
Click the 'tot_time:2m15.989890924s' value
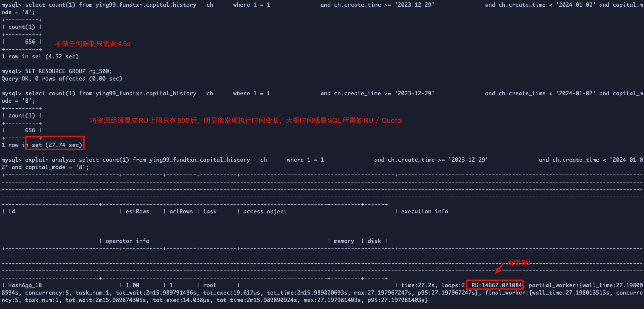[257, 300]
